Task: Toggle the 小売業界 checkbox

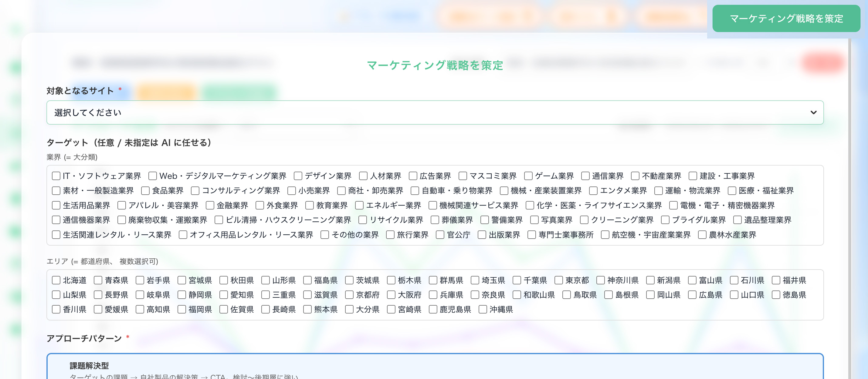Action: click(291, 191)
